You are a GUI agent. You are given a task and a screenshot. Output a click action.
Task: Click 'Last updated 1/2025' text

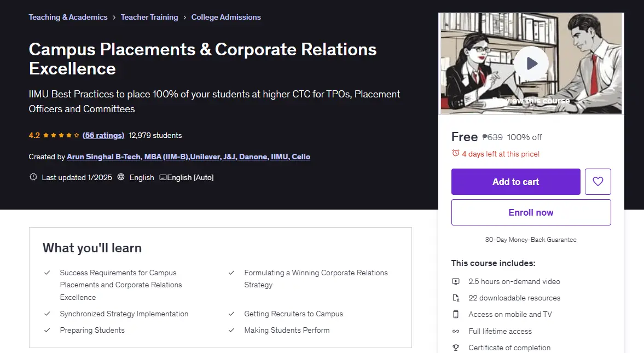(x=77, y=177)
